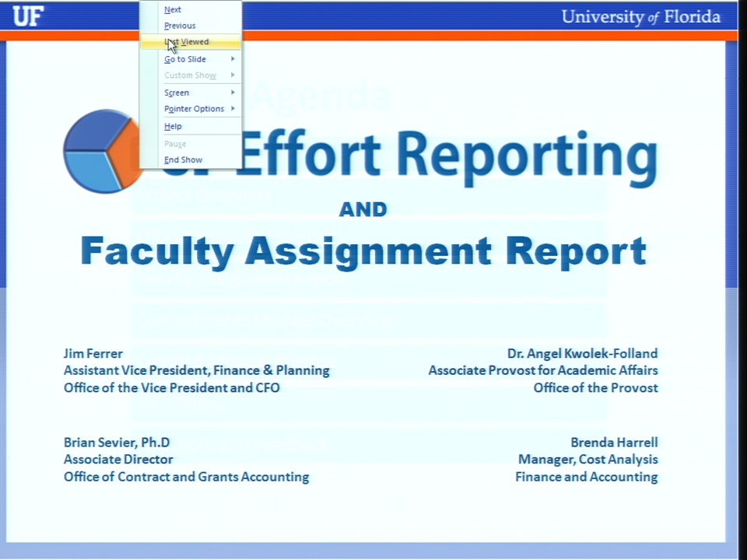Select Previous from the context menu
747x560 pixels.
pos(191,26)
